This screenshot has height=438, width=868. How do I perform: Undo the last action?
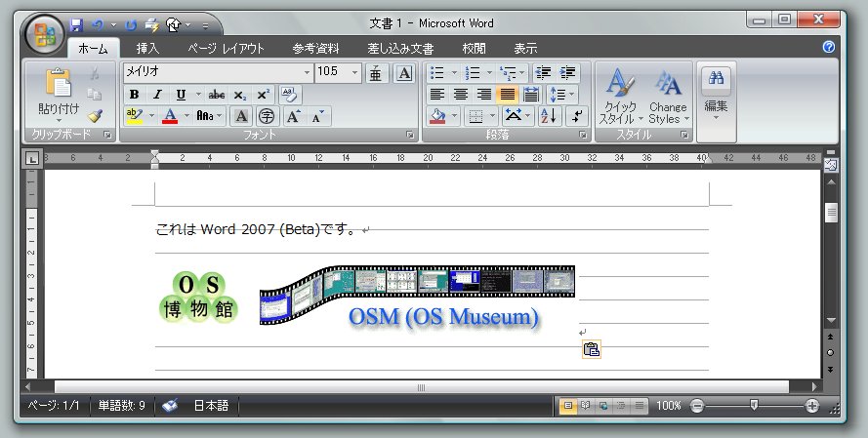[x=98, y=25]
